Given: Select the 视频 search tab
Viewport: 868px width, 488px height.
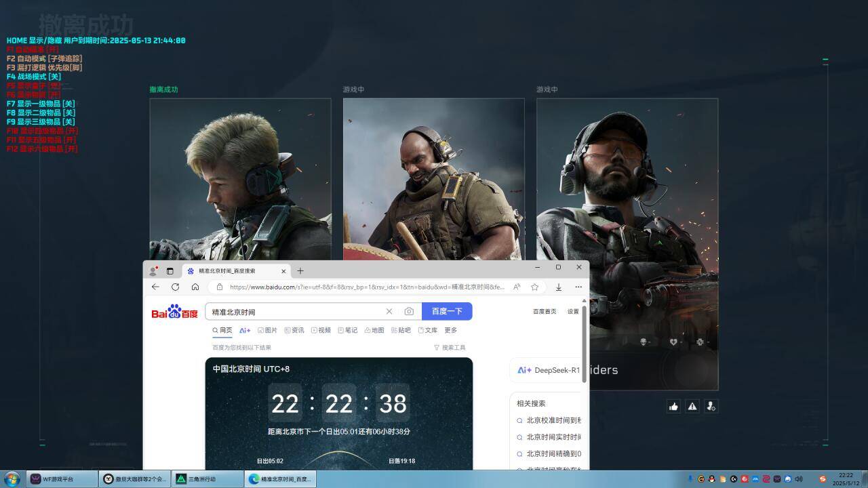Looking at the screenshot, I should pos(321,330).
